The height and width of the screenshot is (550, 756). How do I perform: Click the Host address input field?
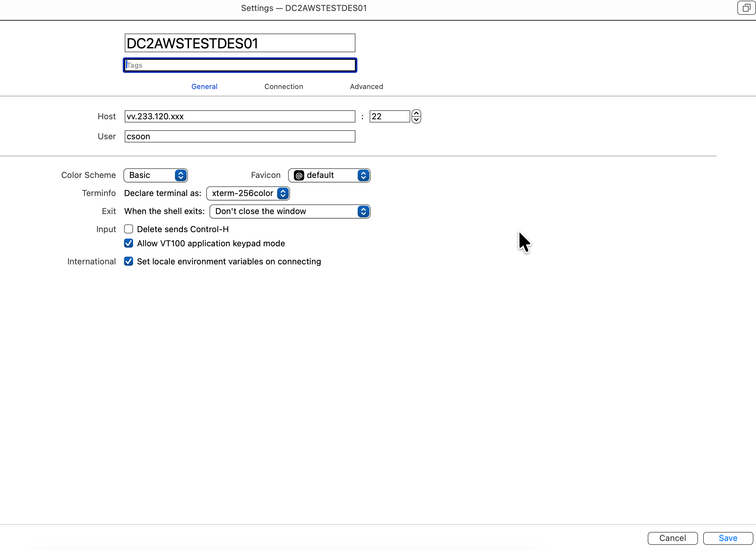pyautogui.click(x=240, y=116)
